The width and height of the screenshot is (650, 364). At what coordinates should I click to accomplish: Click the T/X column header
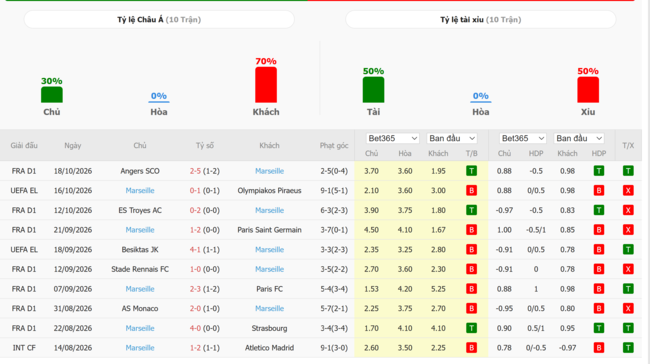[628, 146]
